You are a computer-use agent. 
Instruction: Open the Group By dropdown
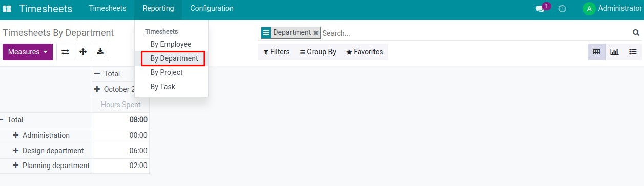(318, 52)
